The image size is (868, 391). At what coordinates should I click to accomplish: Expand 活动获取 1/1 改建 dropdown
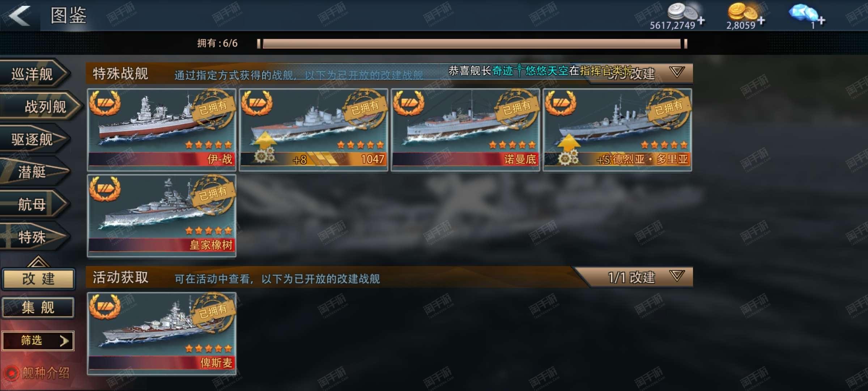pos(677,277)
